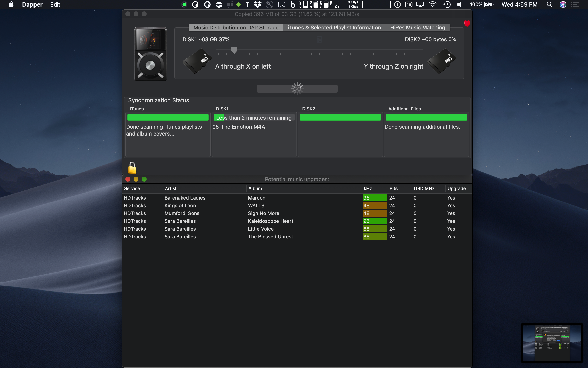The height and width of the screenshot is (368, 588).
Task: Select the Little Voice album cell
Action: click(x=261, y=229)
